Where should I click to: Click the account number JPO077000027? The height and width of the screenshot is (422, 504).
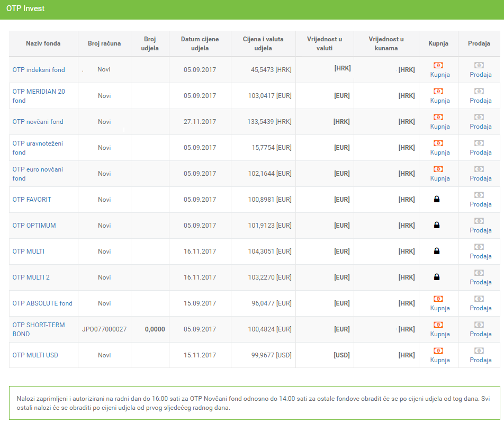point(104,329)
